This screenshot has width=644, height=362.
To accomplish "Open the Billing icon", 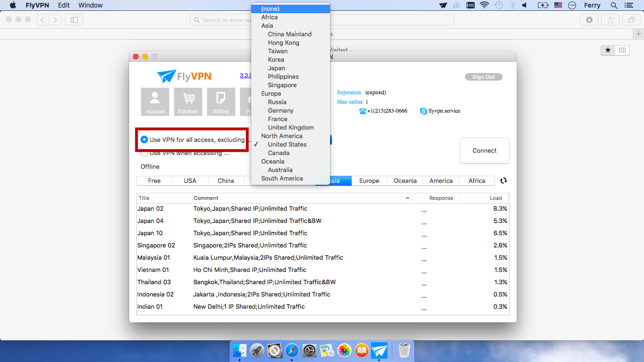I will tap(221, 102).
